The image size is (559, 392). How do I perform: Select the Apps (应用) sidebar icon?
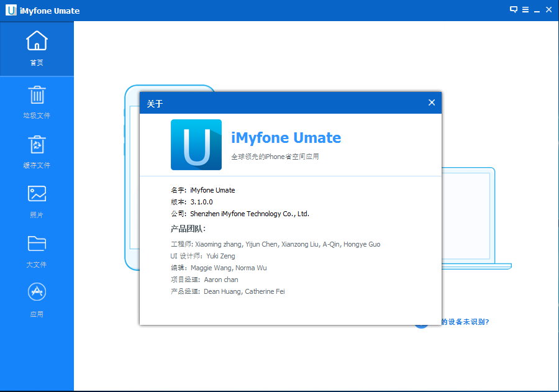37,292
